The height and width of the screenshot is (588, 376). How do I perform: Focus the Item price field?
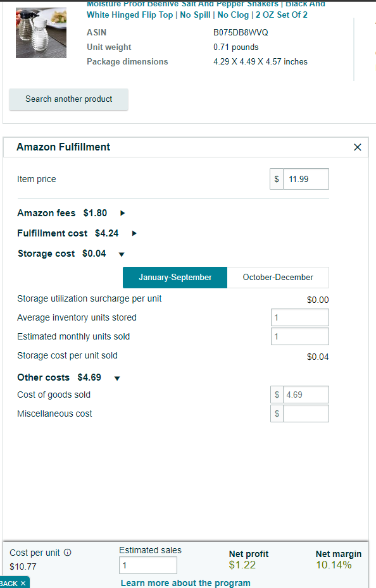[x=306, y=179]
